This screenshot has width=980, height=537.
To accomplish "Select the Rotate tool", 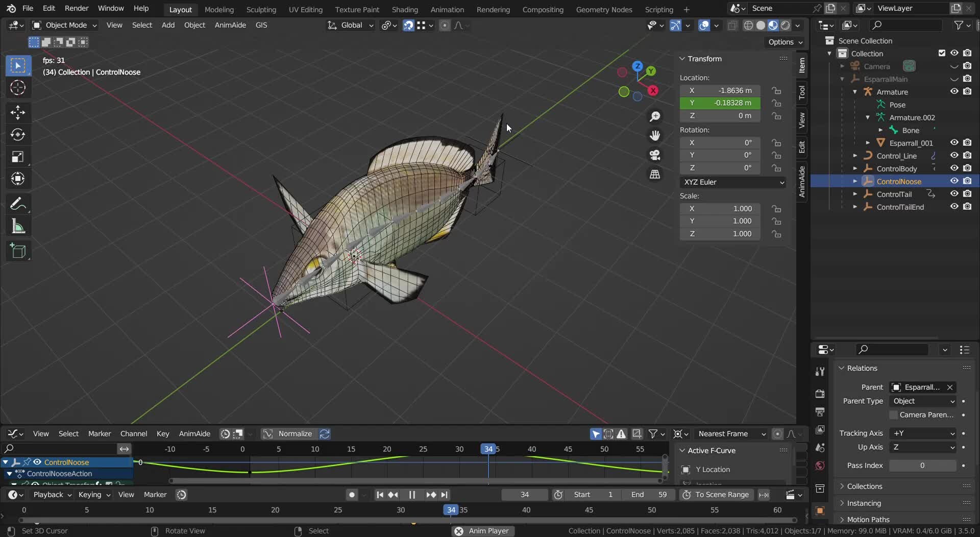I will point(18,134).
